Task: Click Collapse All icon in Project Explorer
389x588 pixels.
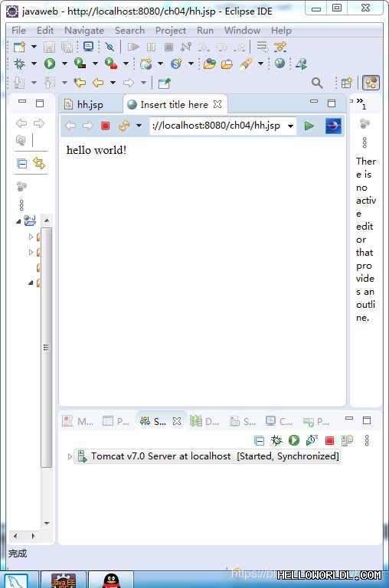Action: coord(21,164)
